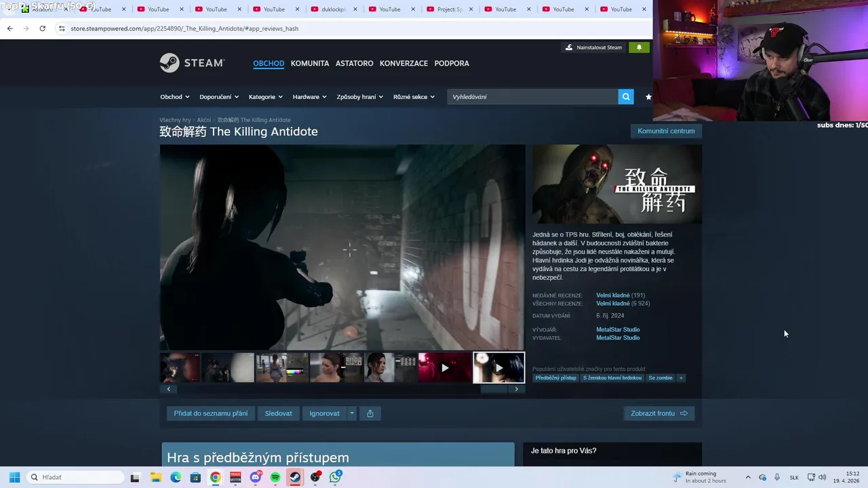This screenshot has height=488, width=868.
Task: Click the Předběžný přístup tag
Action: coord(555,378)
